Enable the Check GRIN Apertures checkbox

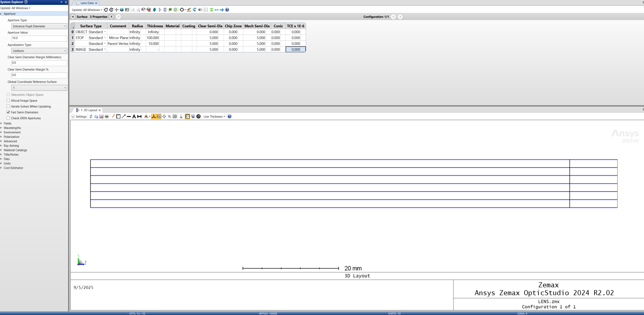[x=8, y=118]
